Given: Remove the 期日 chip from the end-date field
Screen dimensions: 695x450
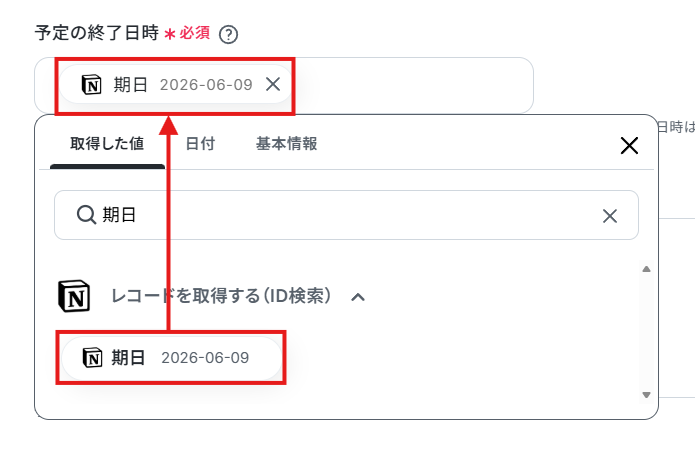Looking at the screenshot, I should (x=273, y=84).
